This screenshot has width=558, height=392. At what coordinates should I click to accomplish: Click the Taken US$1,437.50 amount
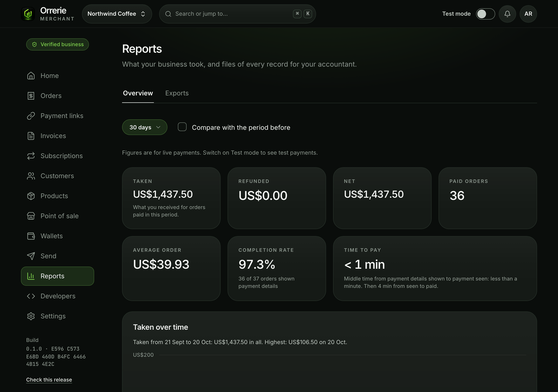point(163,194)
